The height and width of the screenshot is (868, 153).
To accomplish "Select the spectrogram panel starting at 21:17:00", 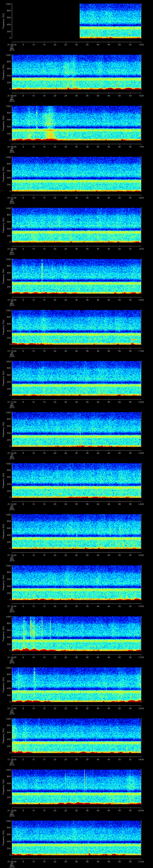I will [x=77, y=685].
